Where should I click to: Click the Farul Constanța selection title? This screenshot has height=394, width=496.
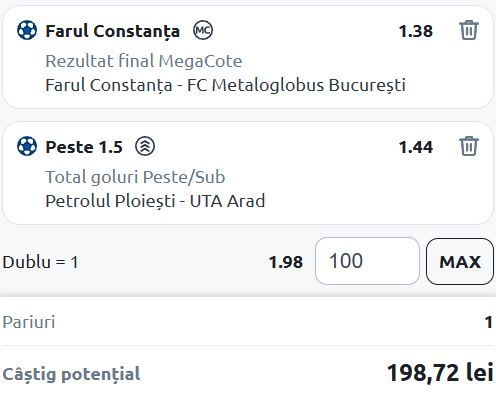coord(113,31)
